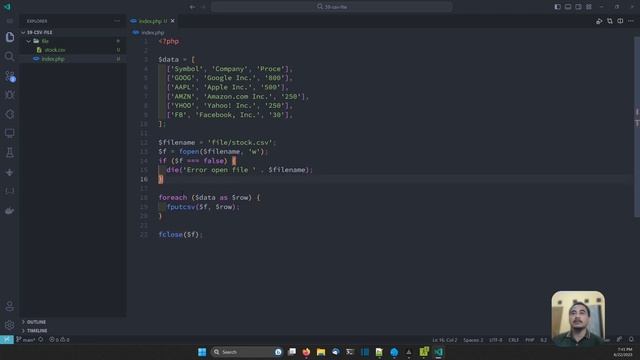The image size is (640, 360).
Task: Expand the OUTLINE section
Action: (73, 322)
